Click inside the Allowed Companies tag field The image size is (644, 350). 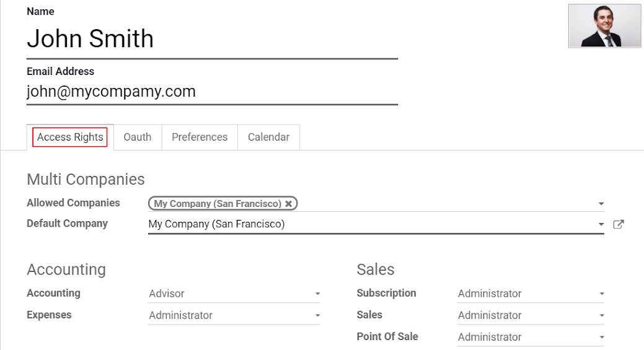[x=434, y=204]
